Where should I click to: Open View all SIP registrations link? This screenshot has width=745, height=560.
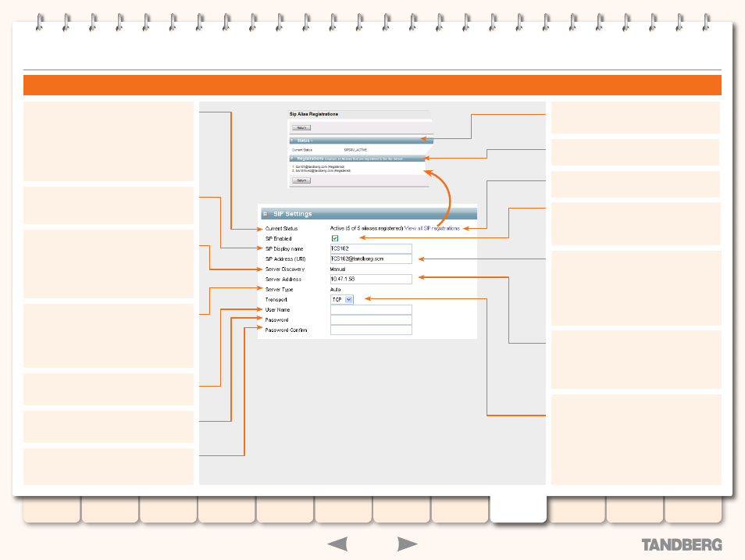pyautogui.click(x=432, y=228)
